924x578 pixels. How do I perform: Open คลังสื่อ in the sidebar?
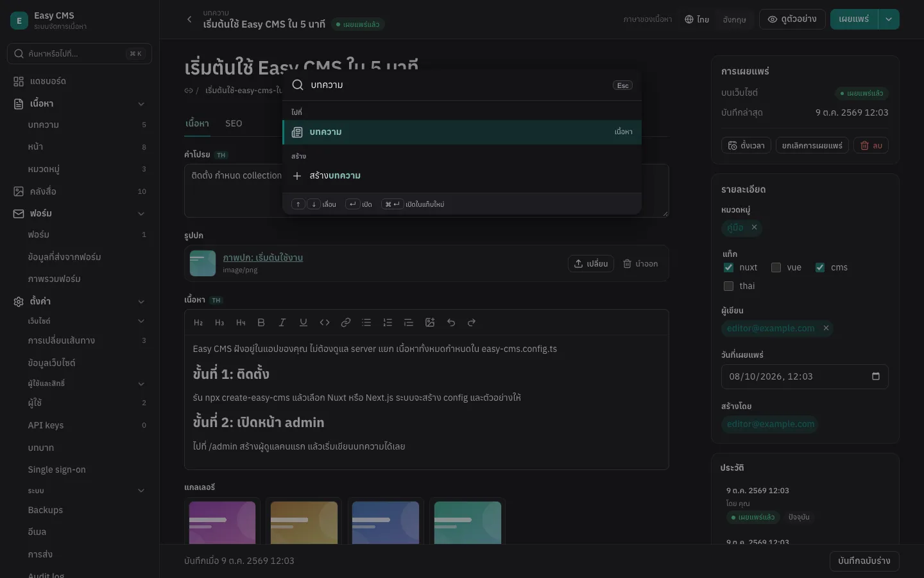pyautogui.click(x=80, y=191)
